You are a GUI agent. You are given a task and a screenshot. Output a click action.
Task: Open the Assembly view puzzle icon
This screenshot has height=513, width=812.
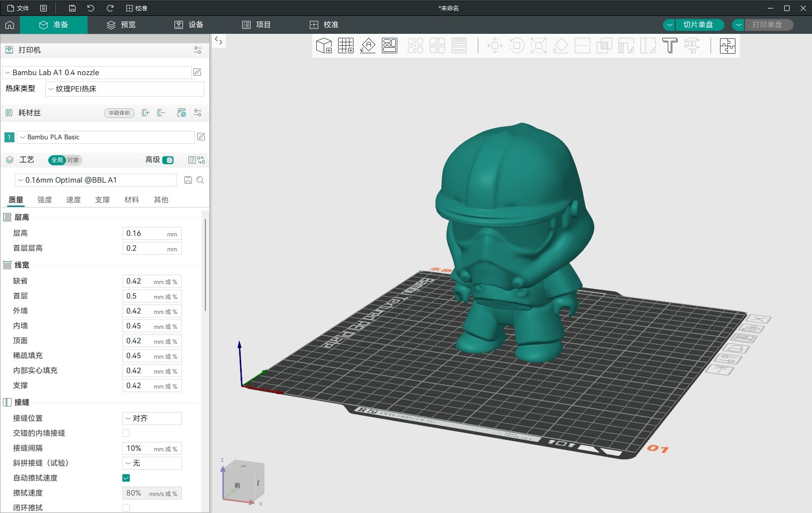[x=727, y=46]
